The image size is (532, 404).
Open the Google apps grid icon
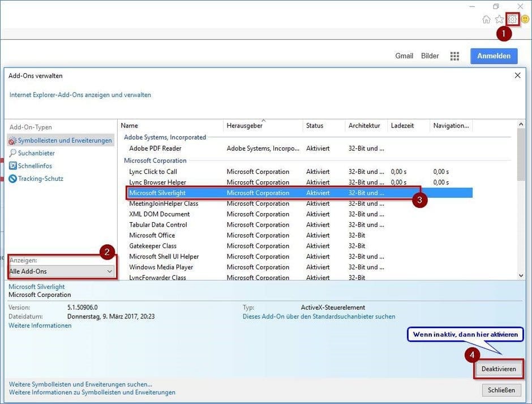(454, 56)
